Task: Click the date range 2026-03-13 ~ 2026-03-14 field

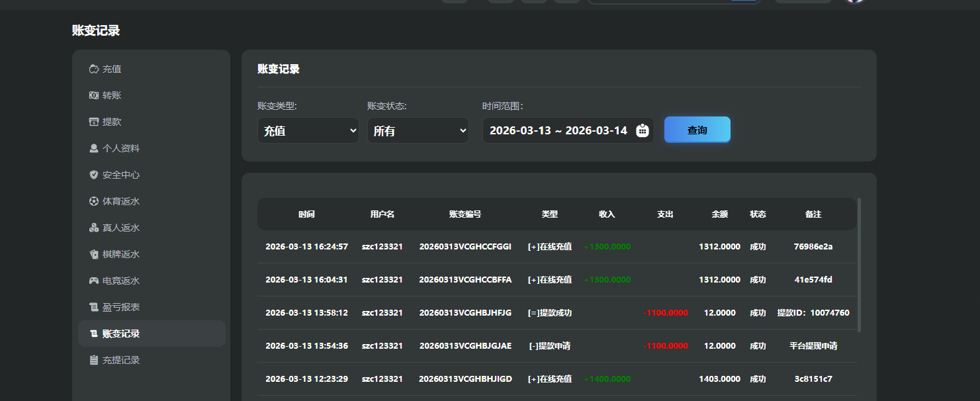Action: click(x=558, y=130)
